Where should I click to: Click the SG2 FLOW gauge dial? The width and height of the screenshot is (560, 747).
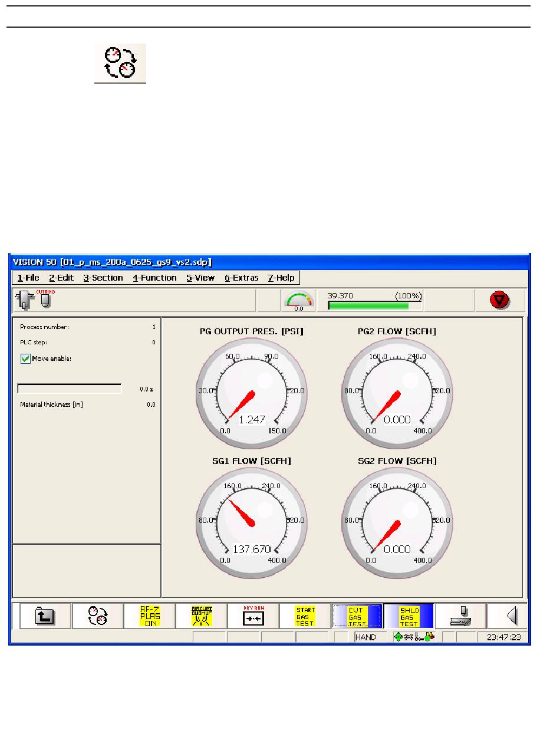[x=397, y=523]
